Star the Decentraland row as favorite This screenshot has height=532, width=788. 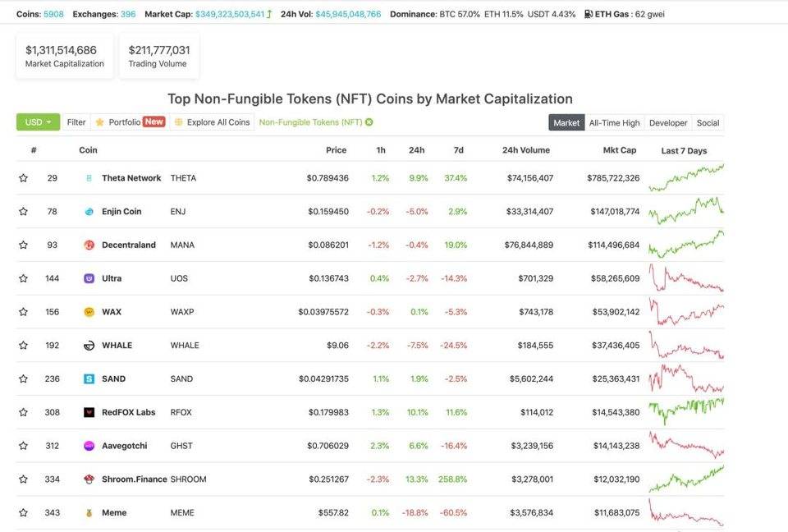(23, 245)
